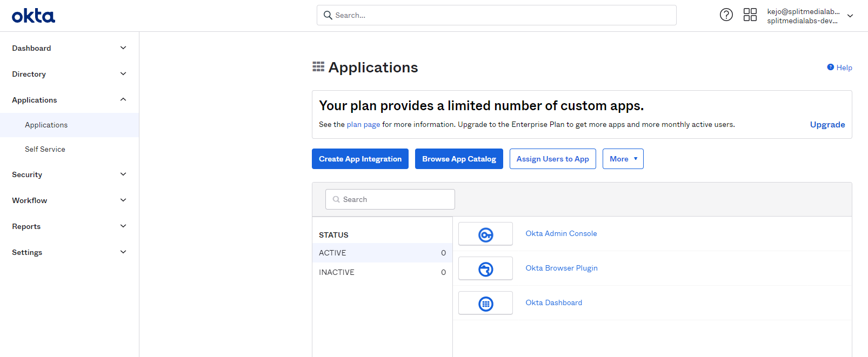Expand the Directory sidebar section
The height and width of the screenshot is (357, 868).
click(x=123, y=74)
